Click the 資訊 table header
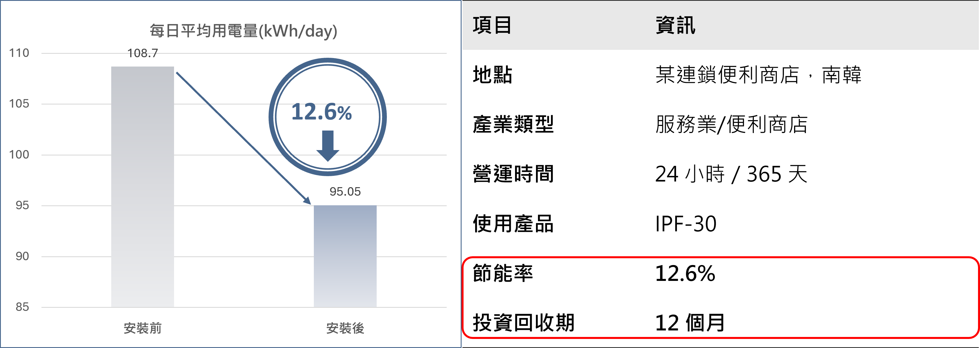The height and width of the screenshot is (348, 980). [x=675, y=25]
